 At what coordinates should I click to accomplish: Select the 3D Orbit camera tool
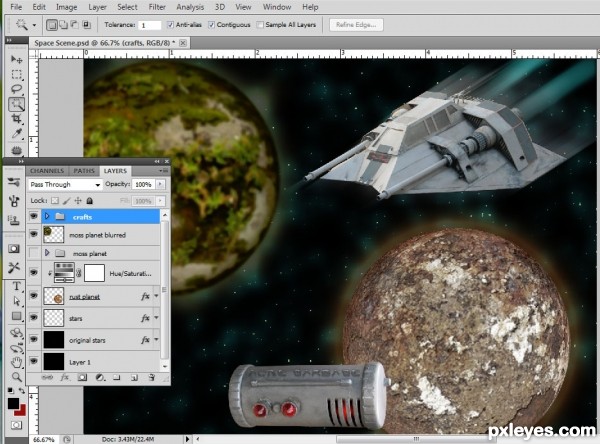coord(16,348)
